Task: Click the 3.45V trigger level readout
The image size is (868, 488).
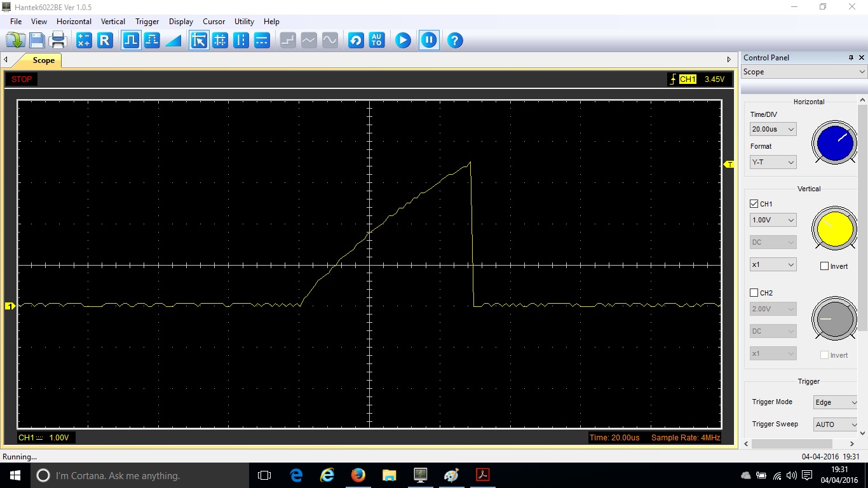Action: click(714, 79)
